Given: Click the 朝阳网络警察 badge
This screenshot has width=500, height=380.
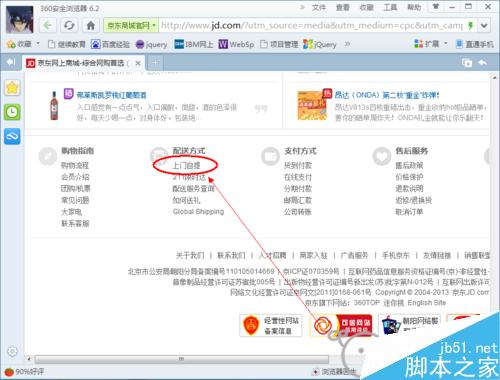Looking at the screenshot, I should 410,325.
